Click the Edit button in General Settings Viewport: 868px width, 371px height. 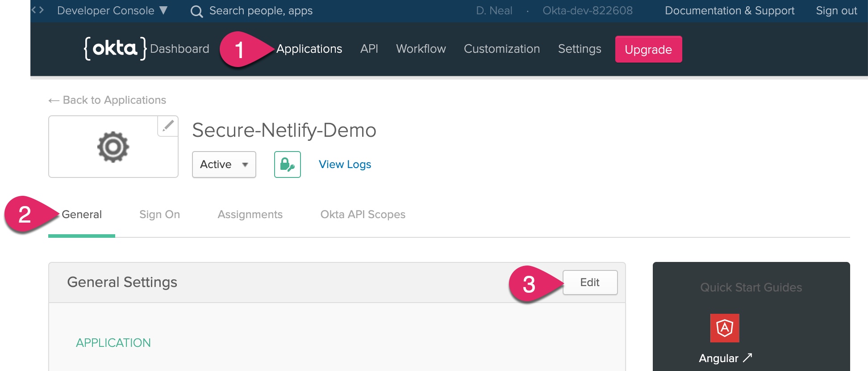pos(590,282)
